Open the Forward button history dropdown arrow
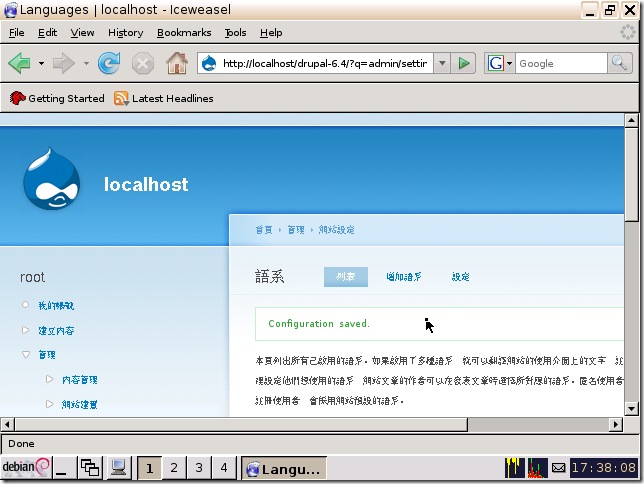 coord(86,63)
